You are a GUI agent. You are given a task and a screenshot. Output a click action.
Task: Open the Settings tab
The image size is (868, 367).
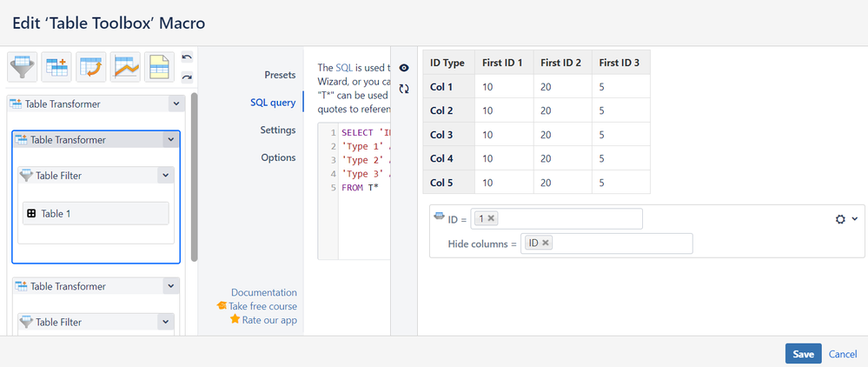(x=278, y=130)
